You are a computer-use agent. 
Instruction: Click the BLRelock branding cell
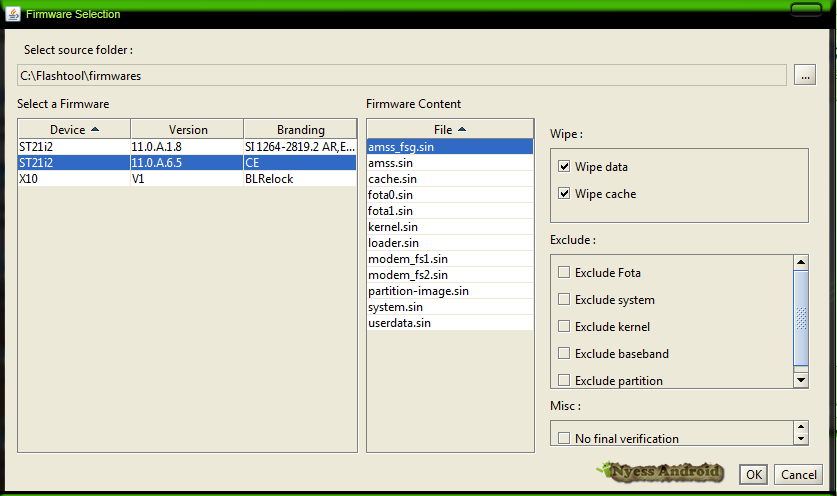(x=300, y=179)
